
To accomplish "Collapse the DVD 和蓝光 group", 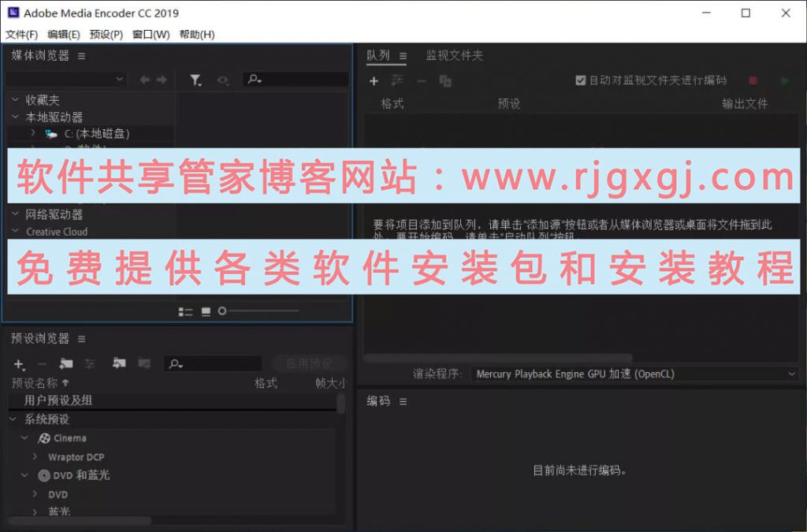I will pos(24,475).
